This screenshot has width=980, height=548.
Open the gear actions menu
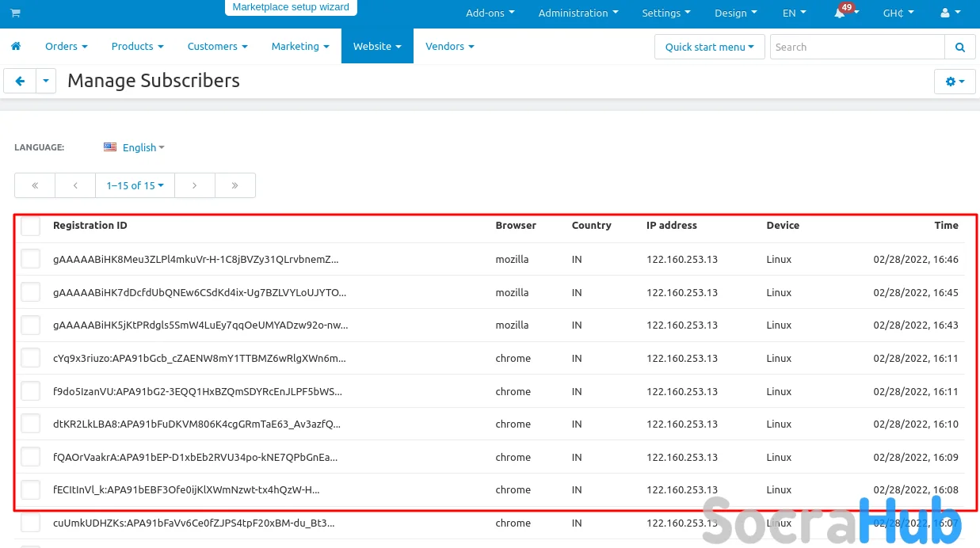point(955,82)
